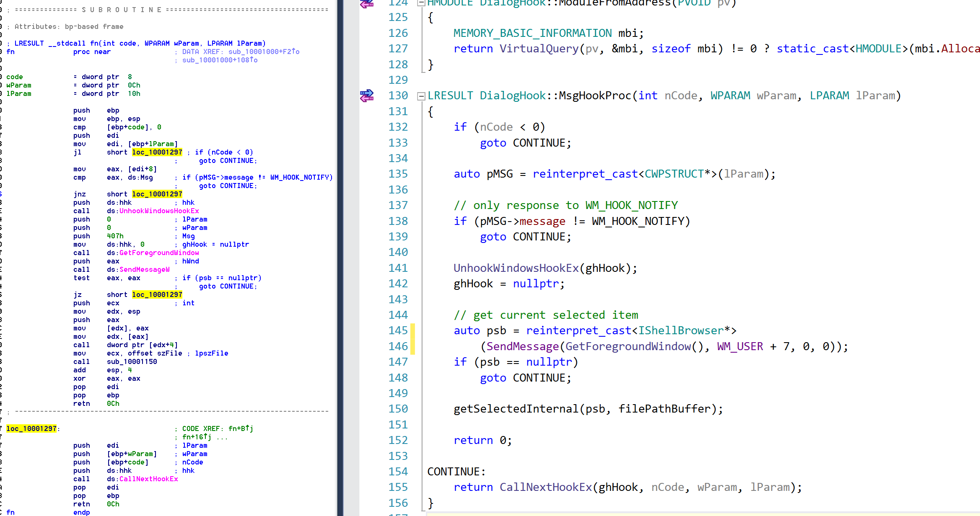Image resolution: width=980 pixels, height=516 pixels.
Task: Click CallNextHookEx on source line 155
Action: (x=546, y=487)
